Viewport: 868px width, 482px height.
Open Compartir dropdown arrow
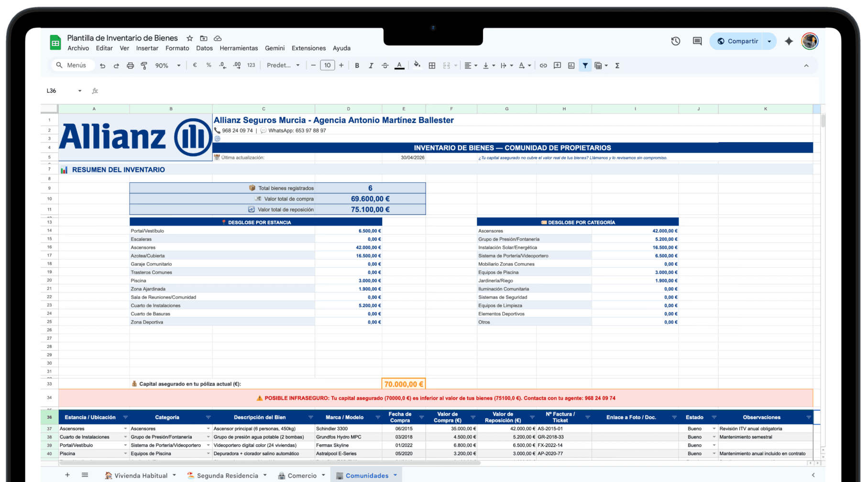pos(769,41)
